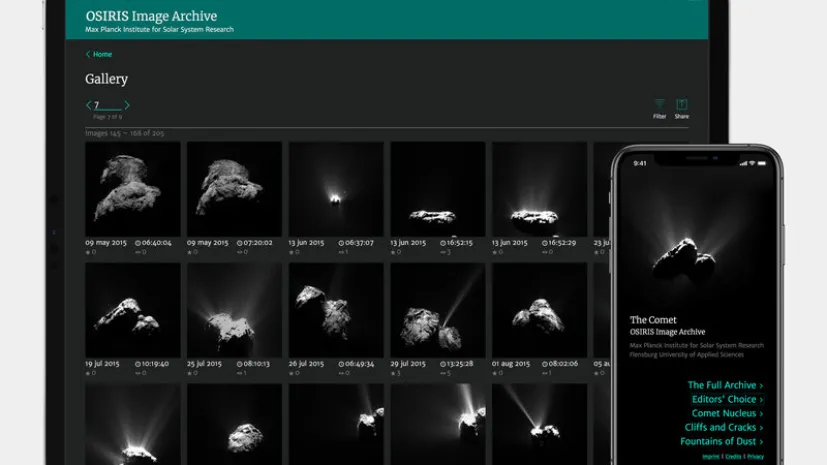Open Cliffs and Cracks on the phone
Image resolution: width=827 pixels, height=465 pixels.
tap(720, 428)
